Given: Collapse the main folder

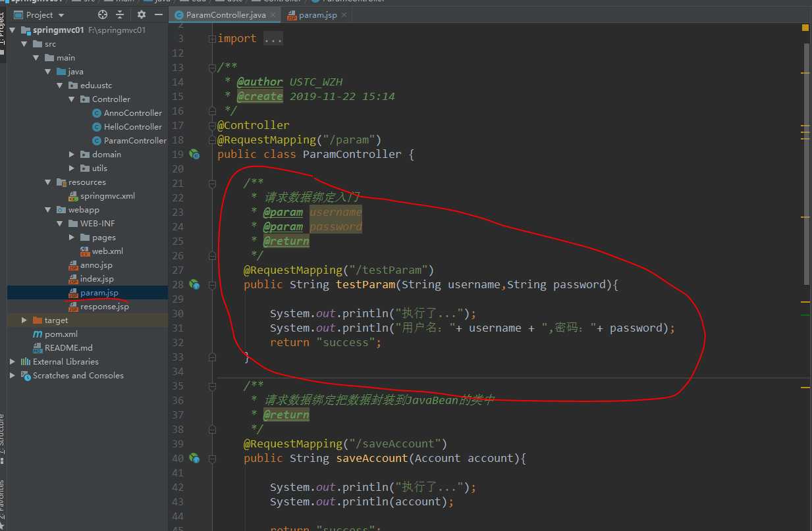Looking at the screenshot, I should pyautogui.click(x=36, y=58).
